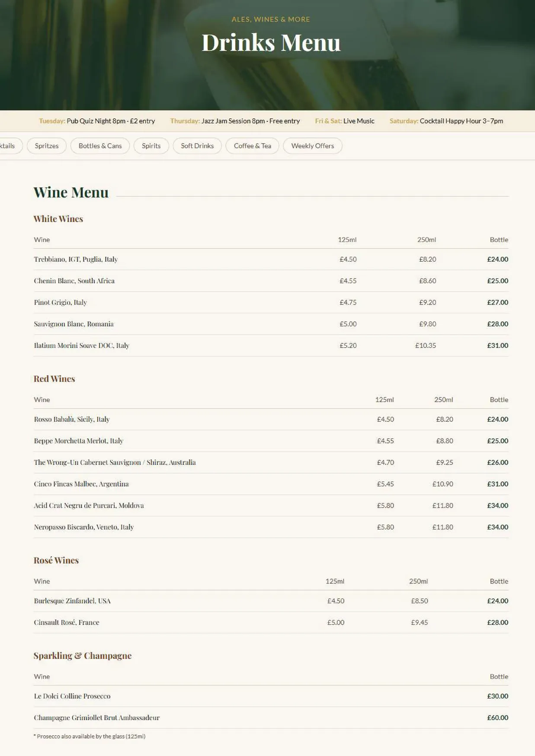Click the Prosecco by the glass footnote
The height and width of the screenshot is (756, 535).
click(90, 736)
